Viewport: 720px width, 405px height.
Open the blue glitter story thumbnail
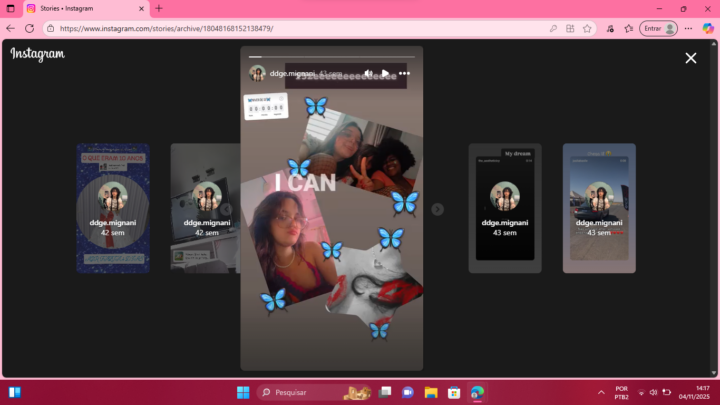113,208
